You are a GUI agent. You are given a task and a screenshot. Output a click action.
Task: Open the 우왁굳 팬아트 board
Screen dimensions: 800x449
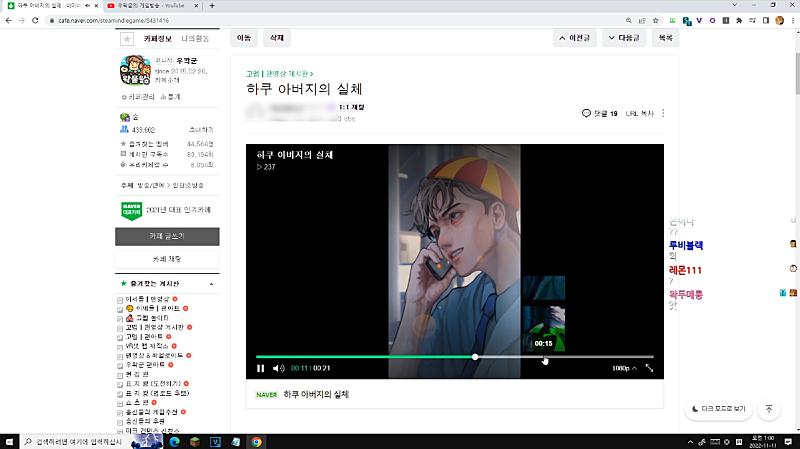click(x=145, y=365)
